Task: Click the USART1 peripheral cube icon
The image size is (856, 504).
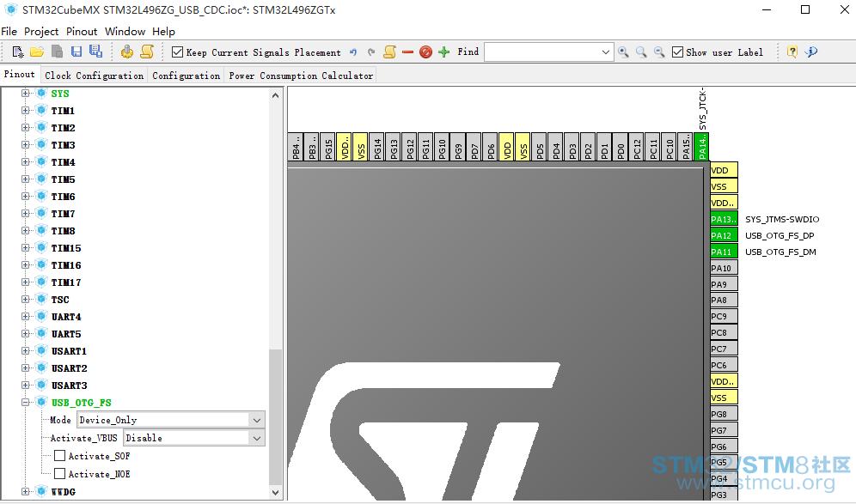Action: point(41,350)
